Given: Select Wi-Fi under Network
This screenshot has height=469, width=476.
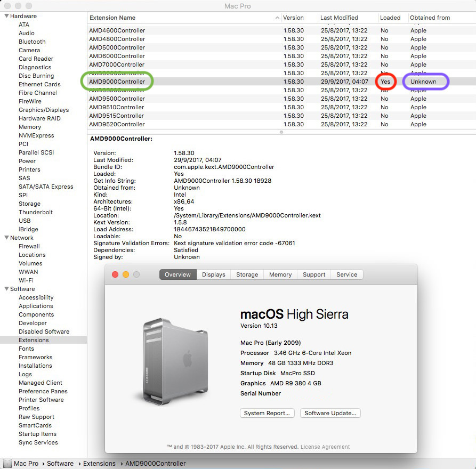Looking at the screenshot, I should 26,280.
